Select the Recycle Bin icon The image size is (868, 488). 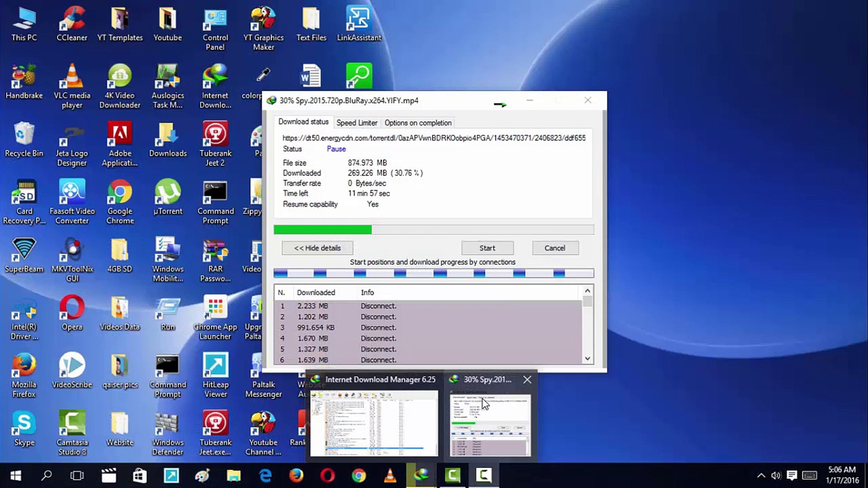[x=24, y=139]
